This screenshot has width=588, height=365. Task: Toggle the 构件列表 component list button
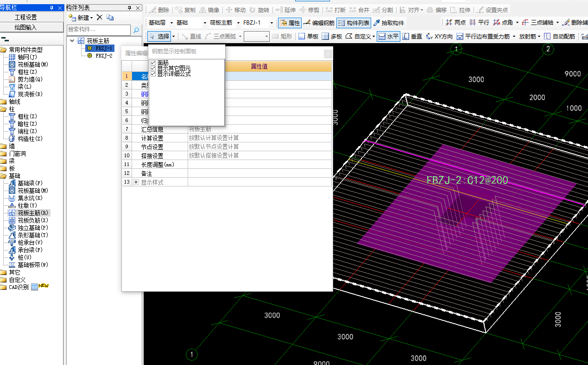[x=354, y=23]
